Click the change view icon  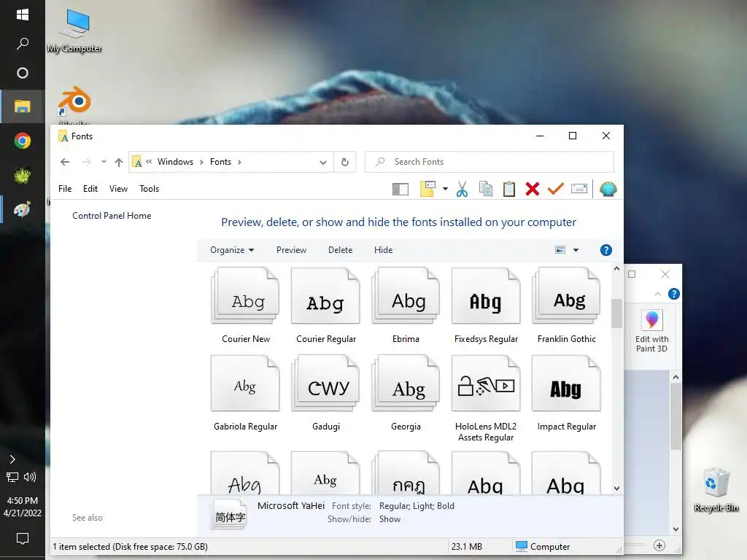(x=560, y=250)
